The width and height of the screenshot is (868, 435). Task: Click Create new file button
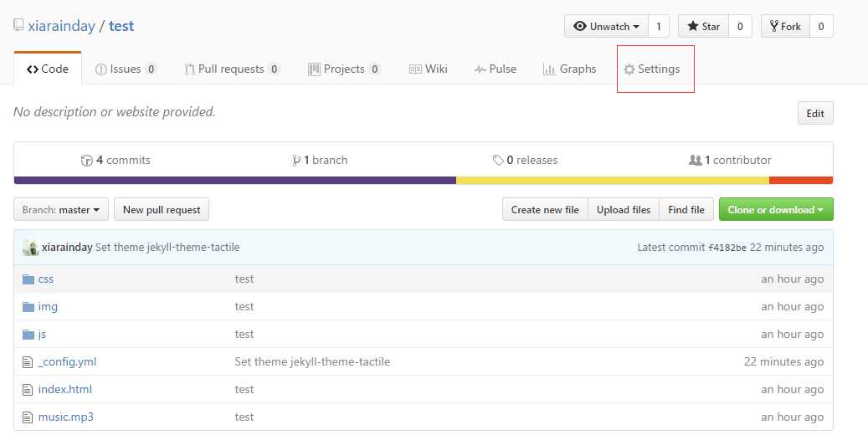tap(545, 210)
